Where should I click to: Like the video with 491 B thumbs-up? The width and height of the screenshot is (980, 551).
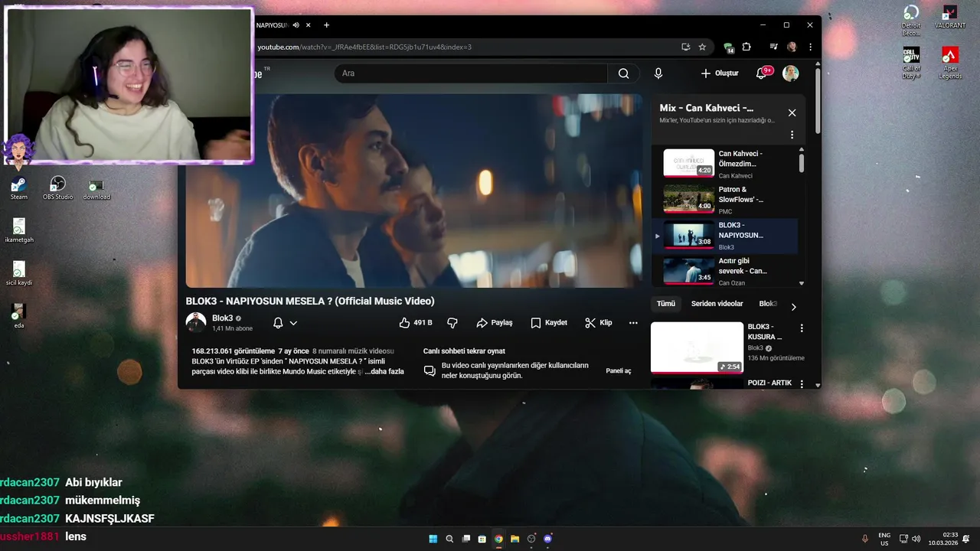[416, 323]
